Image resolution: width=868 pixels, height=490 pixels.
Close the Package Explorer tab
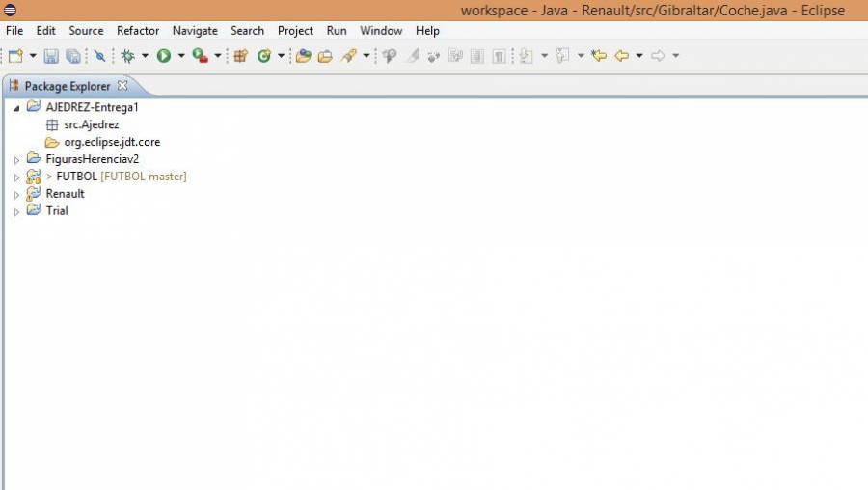[122, 86]
